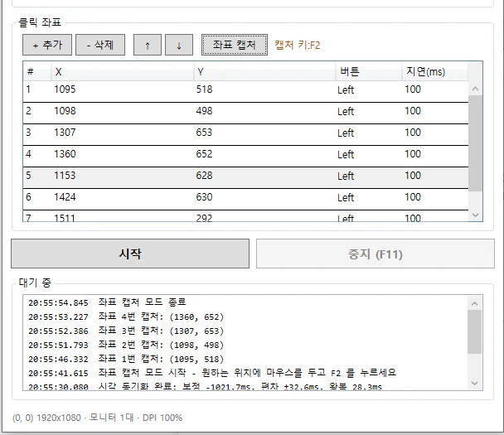The width and height of the screenshot is (504, 435).
Task: Click the log panel scroll up arrow
Action: tap(475, 303)
